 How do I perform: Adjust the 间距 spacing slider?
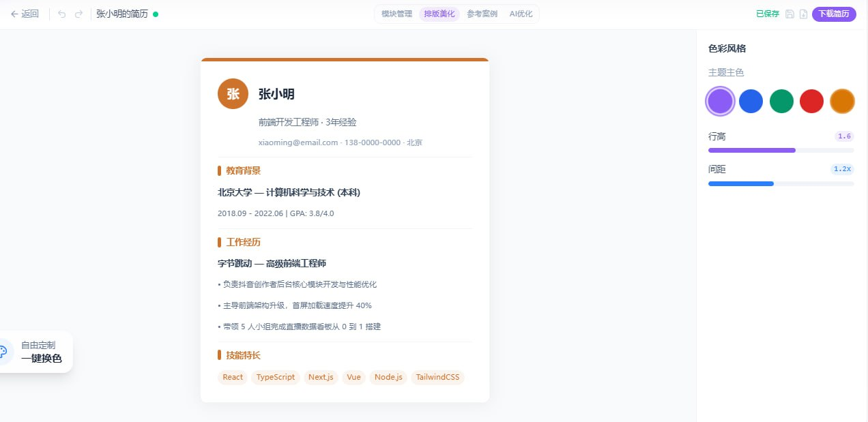click(x=781, y=183)
